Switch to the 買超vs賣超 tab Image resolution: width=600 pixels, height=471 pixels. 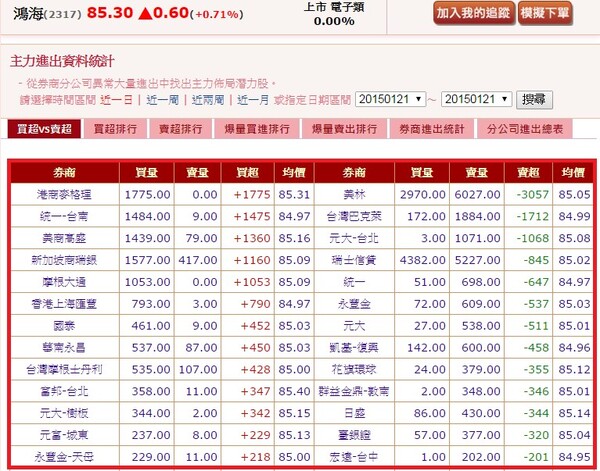(x=44, y=129)
